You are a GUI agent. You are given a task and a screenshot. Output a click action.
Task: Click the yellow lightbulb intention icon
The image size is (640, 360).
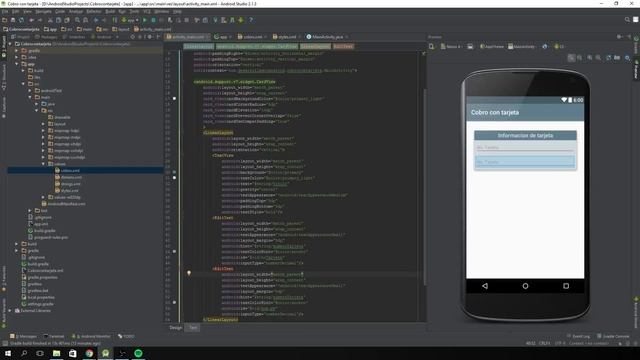click(189, 273)
